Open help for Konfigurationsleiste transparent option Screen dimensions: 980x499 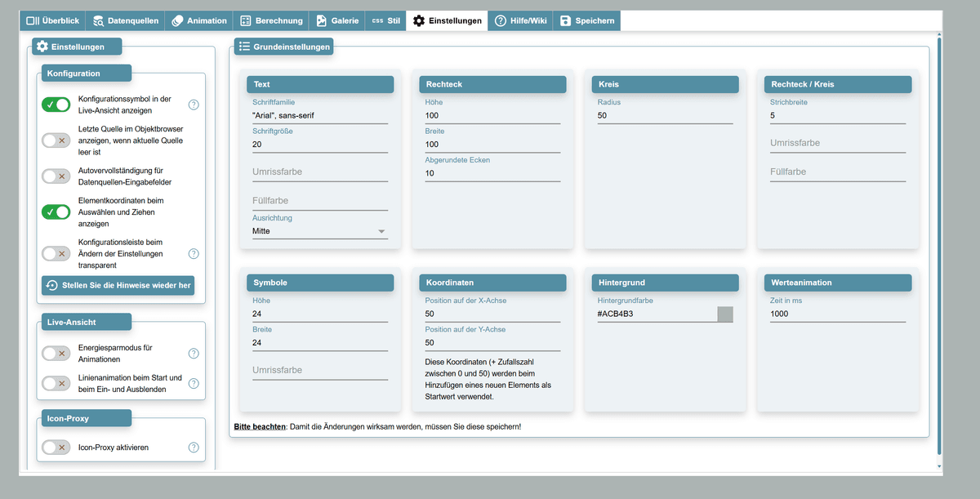pyautogui.click(x=194, y=254)
